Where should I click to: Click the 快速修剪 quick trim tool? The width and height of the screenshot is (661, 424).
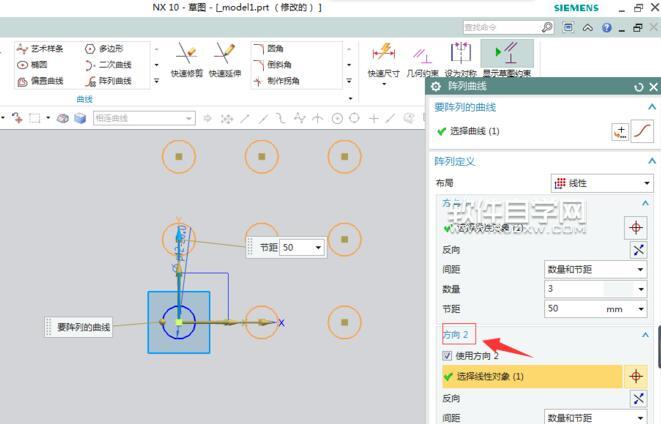click(187, 60)
